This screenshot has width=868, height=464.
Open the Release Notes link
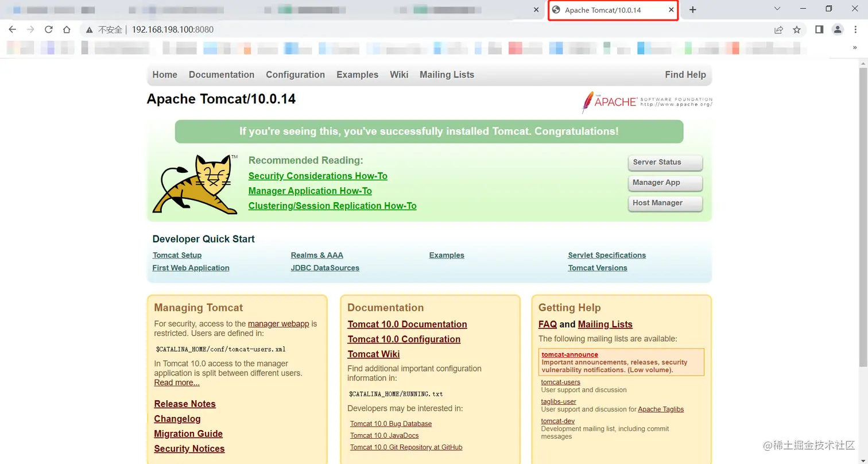coord(185,404)
